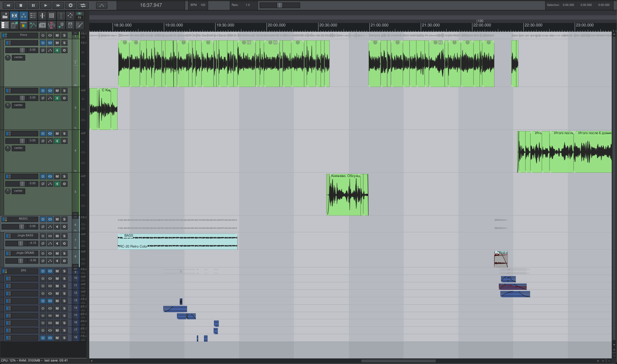Click the transport Stop button
Screen dimensions: 617x364
click(x=21, y=5)
